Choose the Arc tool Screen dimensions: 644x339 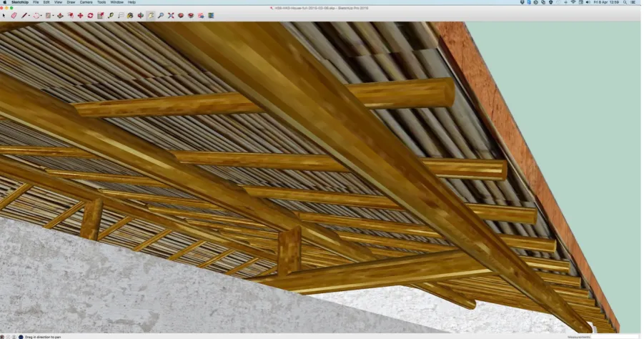point(36,16)
